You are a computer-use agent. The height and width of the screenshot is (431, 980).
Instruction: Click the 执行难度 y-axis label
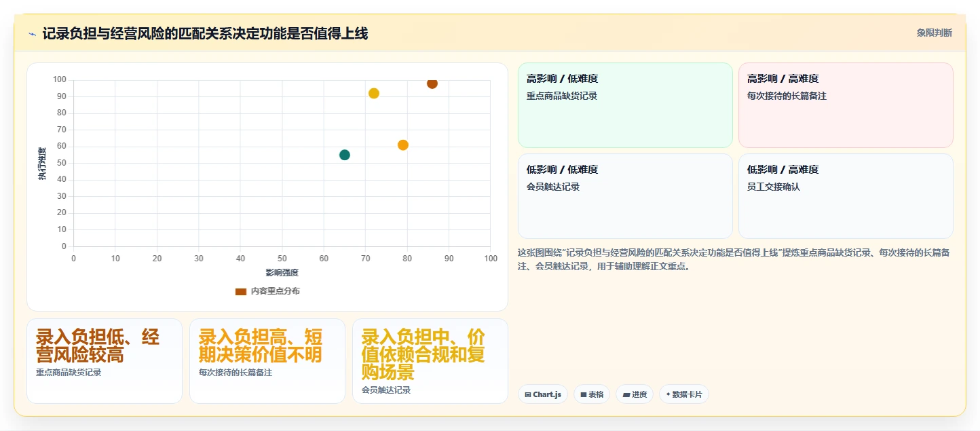point(42,164)
